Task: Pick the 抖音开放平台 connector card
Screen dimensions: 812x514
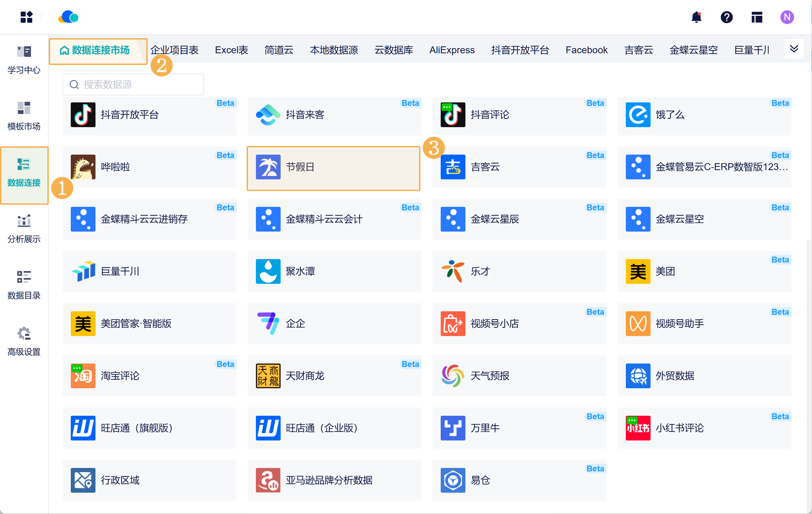Action: coord(149,115)
